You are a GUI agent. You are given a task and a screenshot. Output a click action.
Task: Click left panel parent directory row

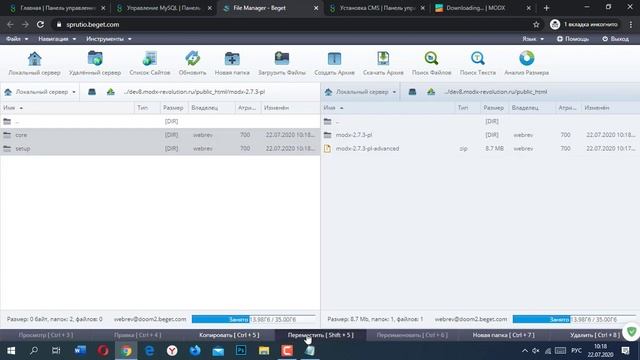[160, 121]
